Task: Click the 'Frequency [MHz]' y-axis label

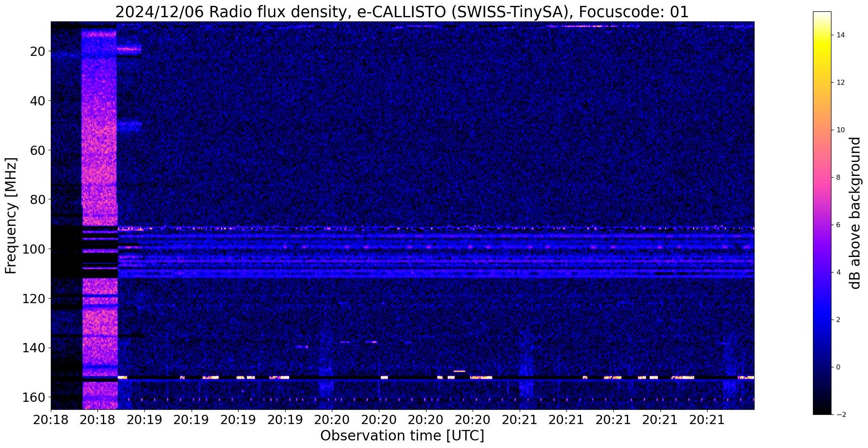Action: (x=11, y=216)
